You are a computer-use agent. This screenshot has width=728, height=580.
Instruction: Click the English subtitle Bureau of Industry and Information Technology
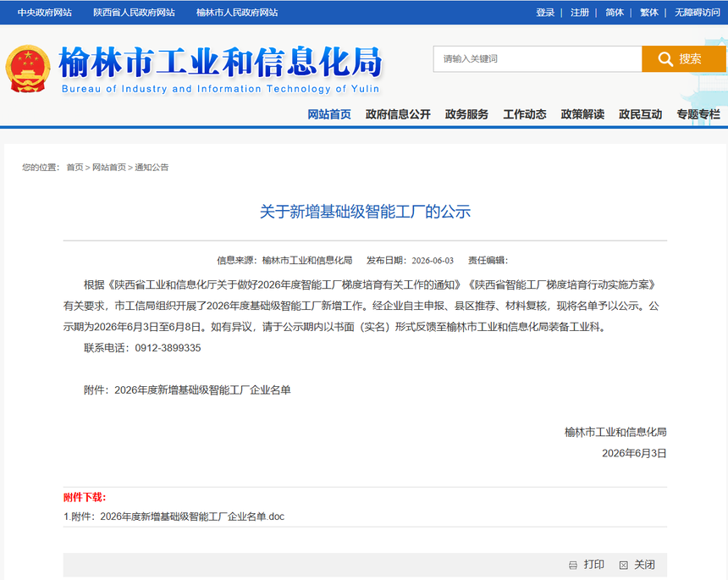(221, 89)
